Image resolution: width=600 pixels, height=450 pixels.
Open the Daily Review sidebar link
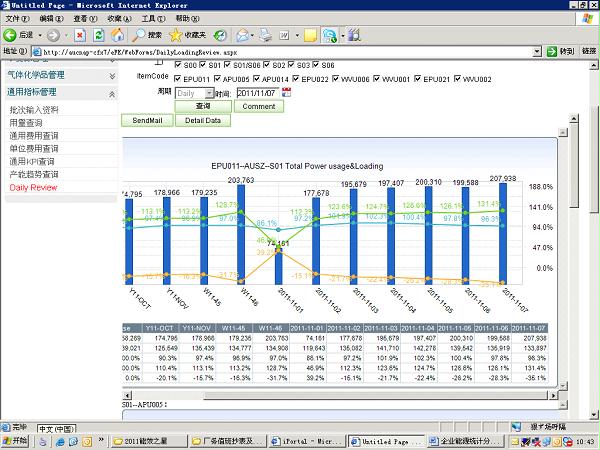coord(33,188)
